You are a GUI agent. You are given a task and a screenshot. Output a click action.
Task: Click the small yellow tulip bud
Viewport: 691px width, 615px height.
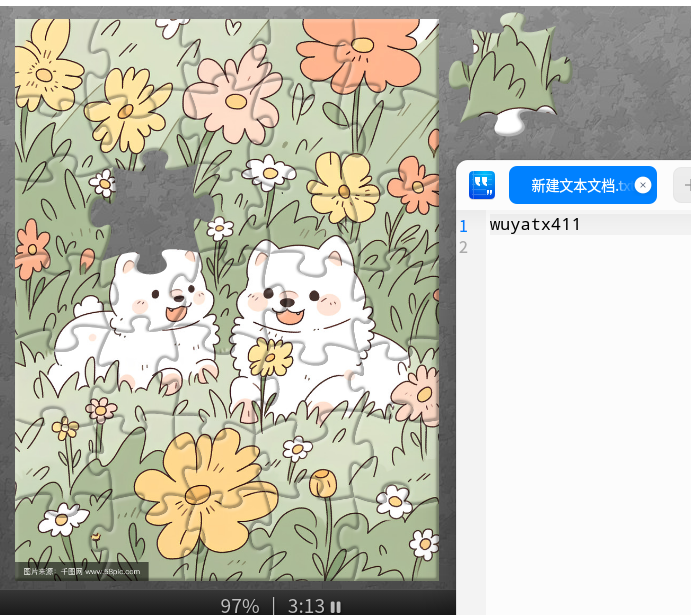(x=322, y=483)
